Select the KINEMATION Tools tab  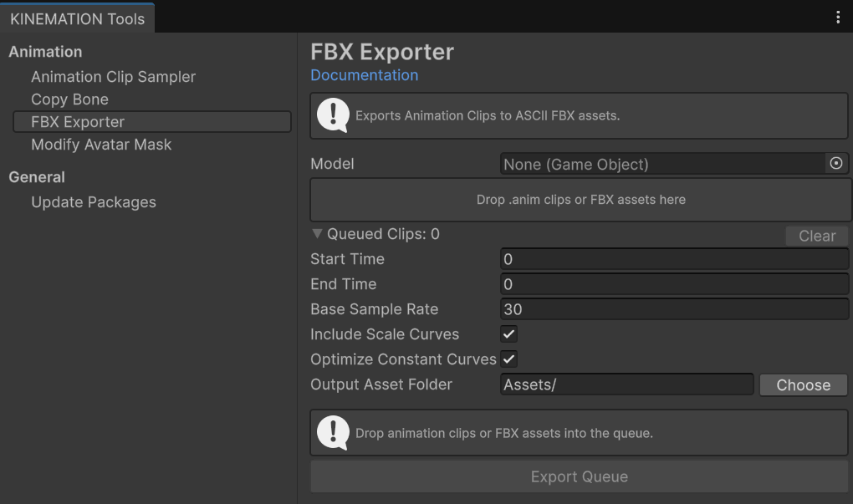(x=77, y=18)
